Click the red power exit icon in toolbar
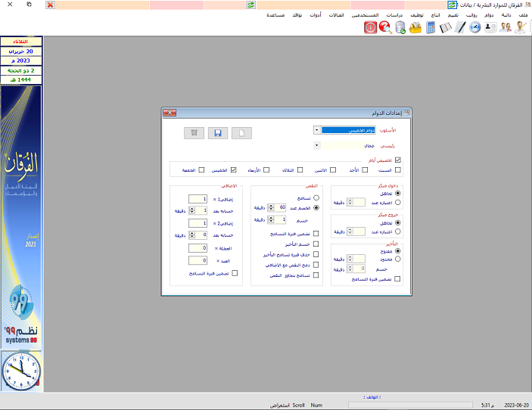 pyautogui.click(x=371, y=27)
